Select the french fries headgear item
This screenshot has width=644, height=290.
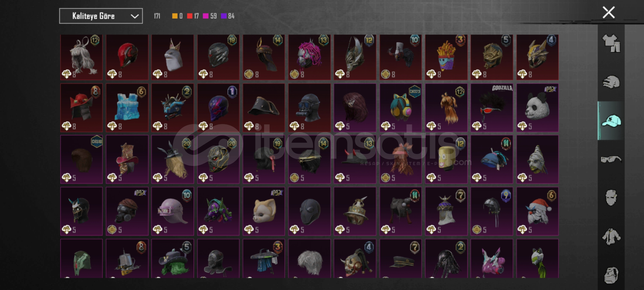click(x=446, y=57)
